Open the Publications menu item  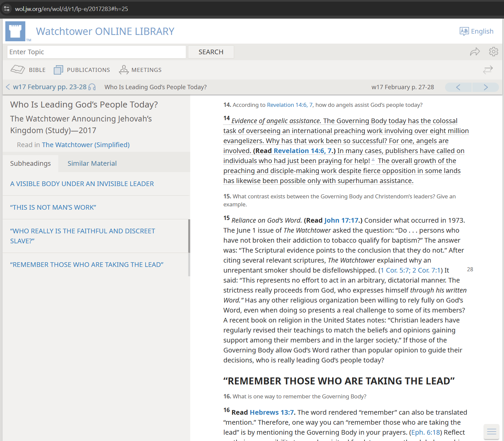coord(82,70)
